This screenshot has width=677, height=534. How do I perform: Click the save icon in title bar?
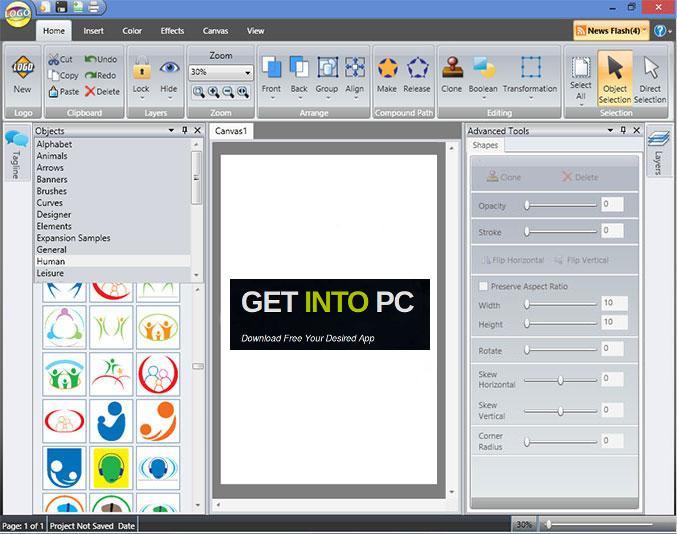[61, 6]
